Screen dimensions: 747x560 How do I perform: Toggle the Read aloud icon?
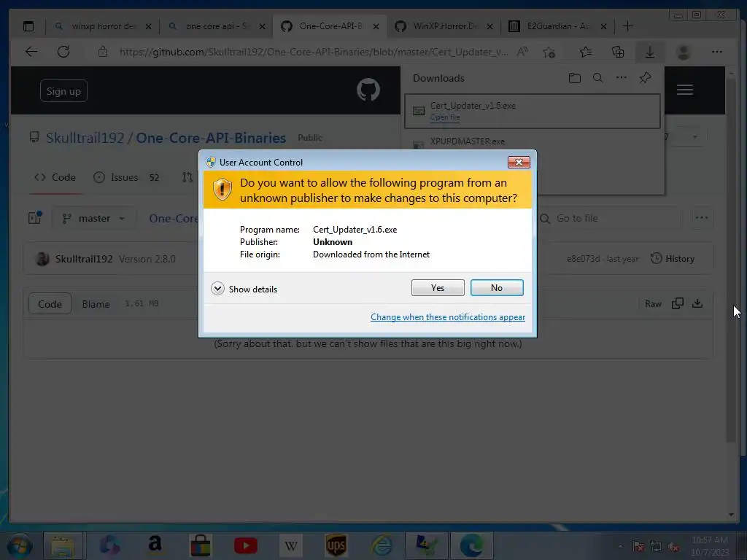[x=522, y=52]
